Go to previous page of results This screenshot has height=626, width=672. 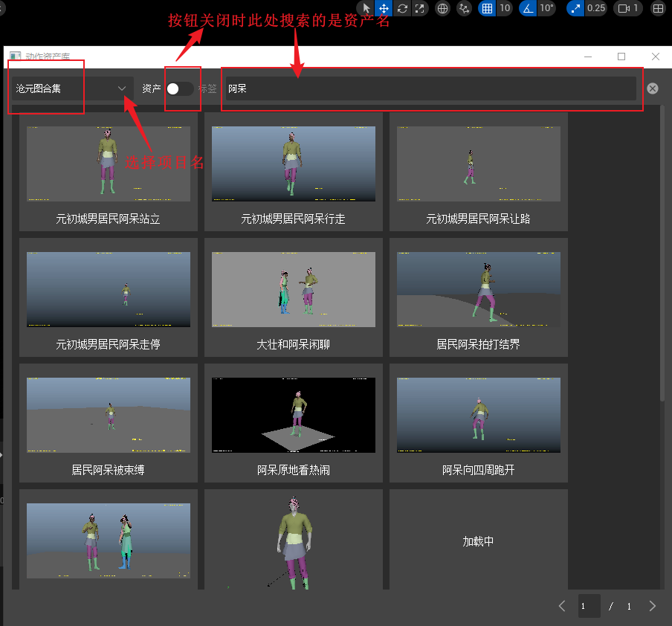pos(562,606)
